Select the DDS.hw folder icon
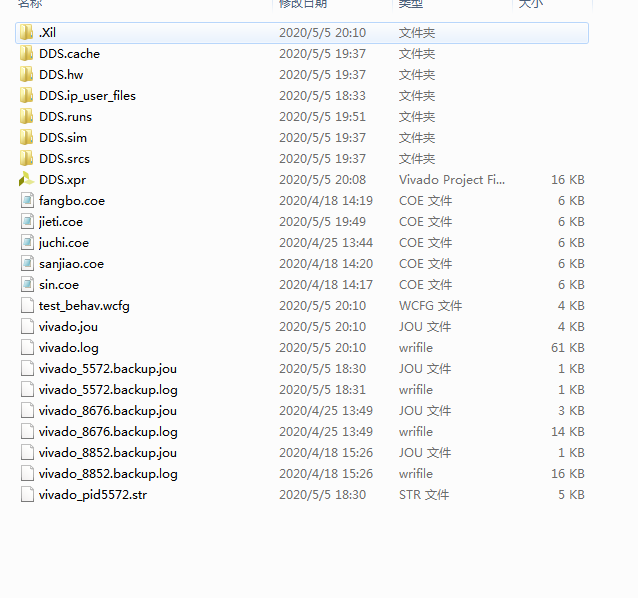This screenshot has width=638, height=598. click(26, 74)
